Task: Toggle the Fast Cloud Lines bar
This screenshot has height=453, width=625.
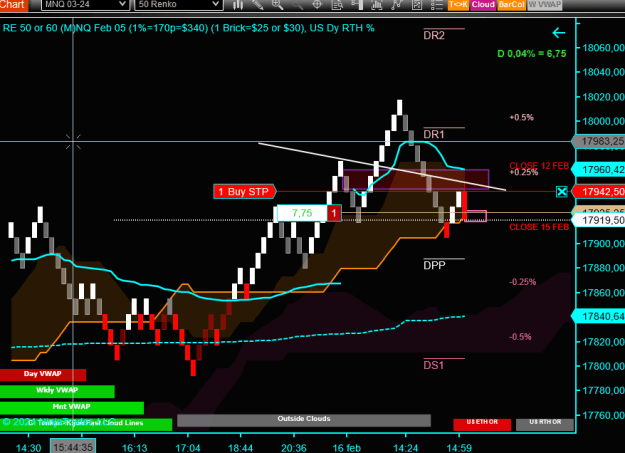Action: (x=86, y=424)
